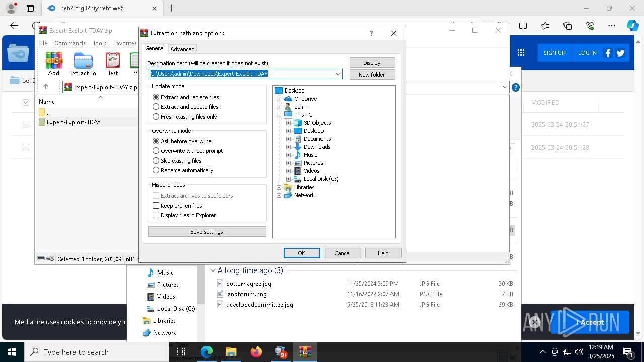Open Edge browser essentials heart icon
The image size is (644, 362).
[x=590, y=26]
